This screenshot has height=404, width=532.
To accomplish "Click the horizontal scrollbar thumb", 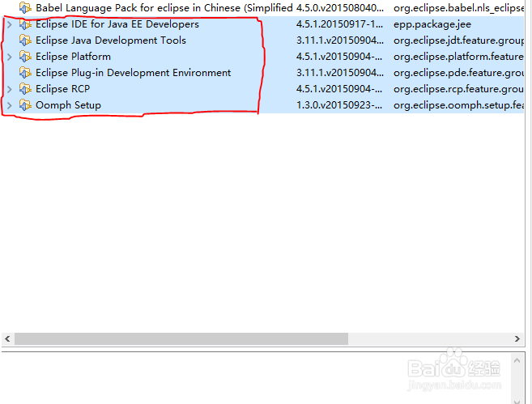I will tap(181, 338).
